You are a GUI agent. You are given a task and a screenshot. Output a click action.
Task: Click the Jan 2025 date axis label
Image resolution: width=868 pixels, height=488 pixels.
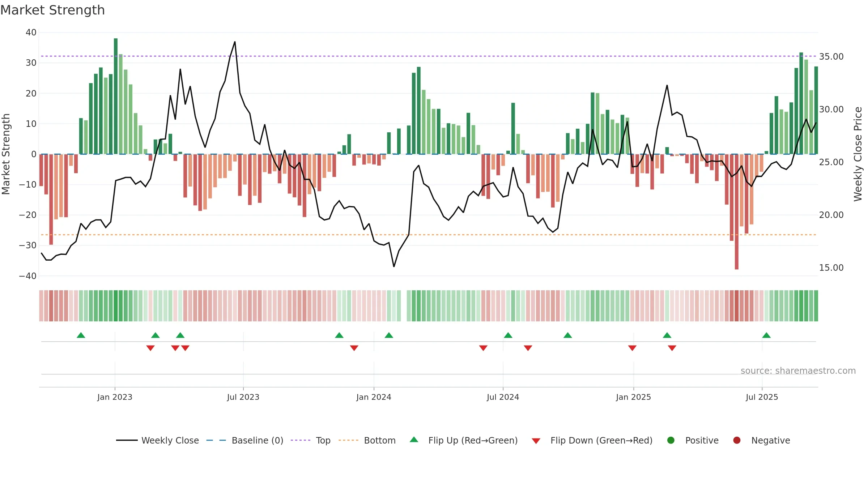click(633, 397)
